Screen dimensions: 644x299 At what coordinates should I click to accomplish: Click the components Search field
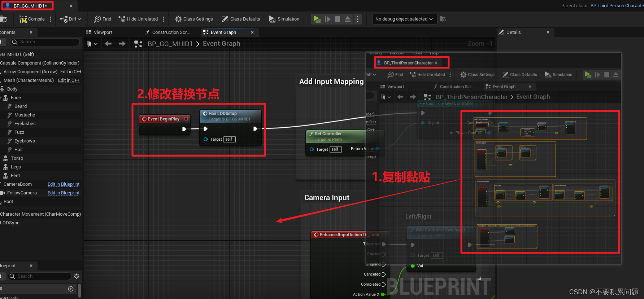(45, 42)
